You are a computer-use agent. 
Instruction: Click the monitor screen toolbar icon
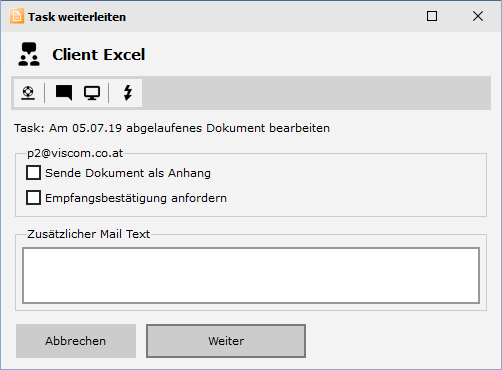(92, 93)
